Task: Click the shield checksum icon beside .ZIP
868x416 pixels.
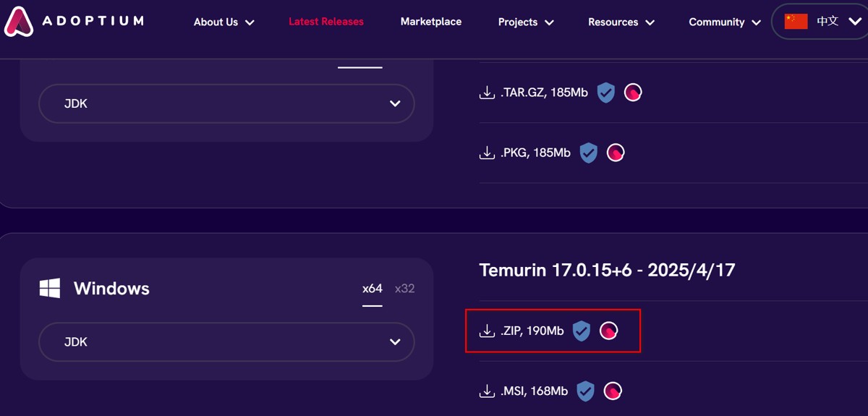Action: (582, 331)
